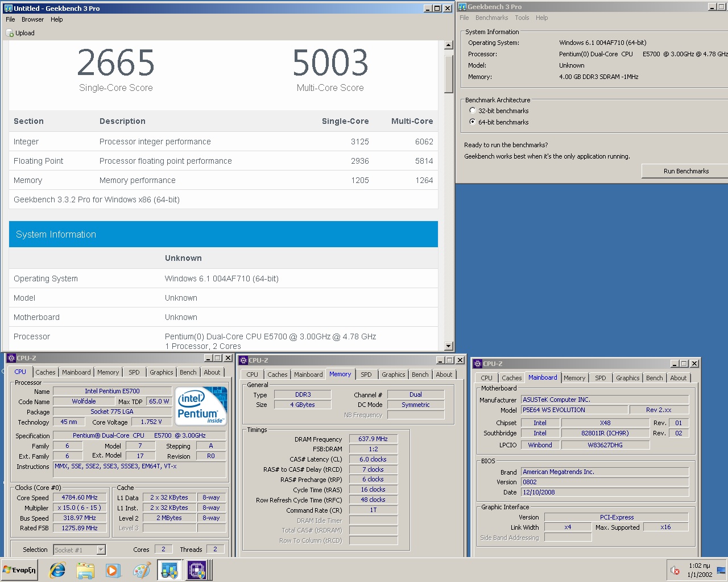728x582 pixels.
Task: Open the Tools menu
Action: point(522,18)
